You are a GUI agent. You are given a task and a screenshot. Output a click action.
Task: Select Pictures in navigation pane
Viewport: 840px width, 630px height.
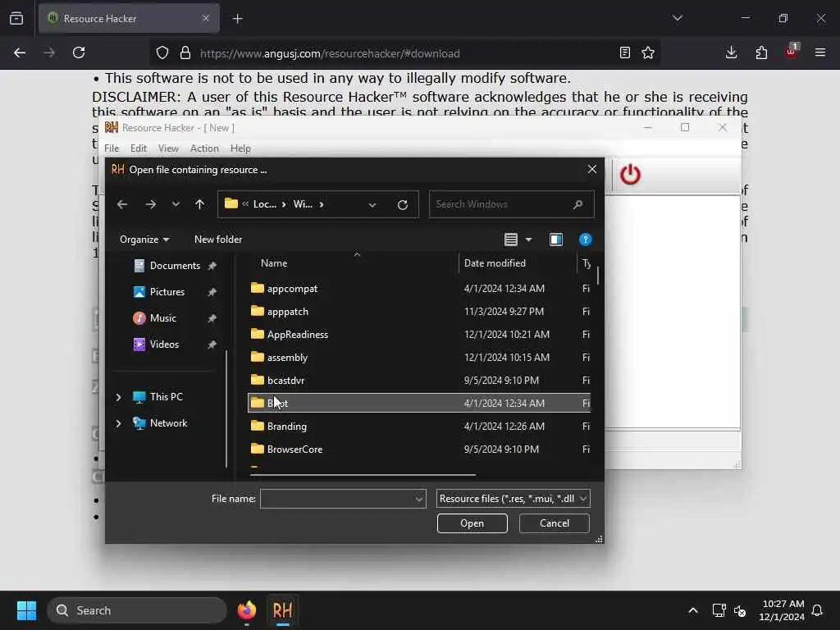click(x=167, y=292)
